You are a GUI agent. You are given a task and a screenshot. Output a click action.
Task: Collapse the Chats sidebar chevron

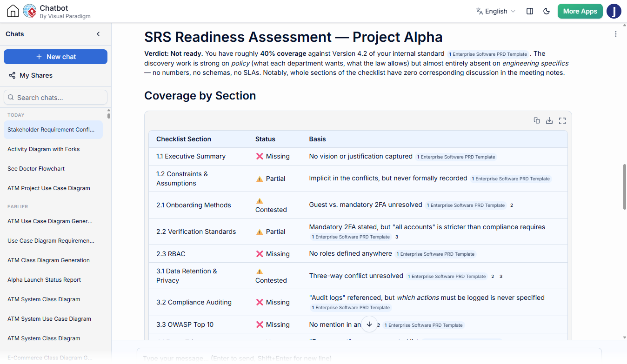pyautogui.click(x=98, y=34)
